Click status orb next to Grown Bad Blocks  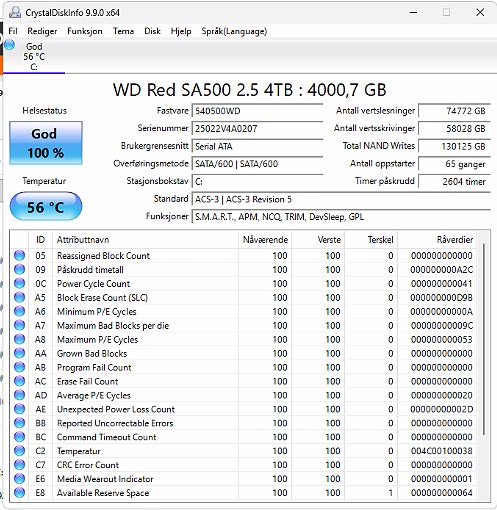pos(20,353)
